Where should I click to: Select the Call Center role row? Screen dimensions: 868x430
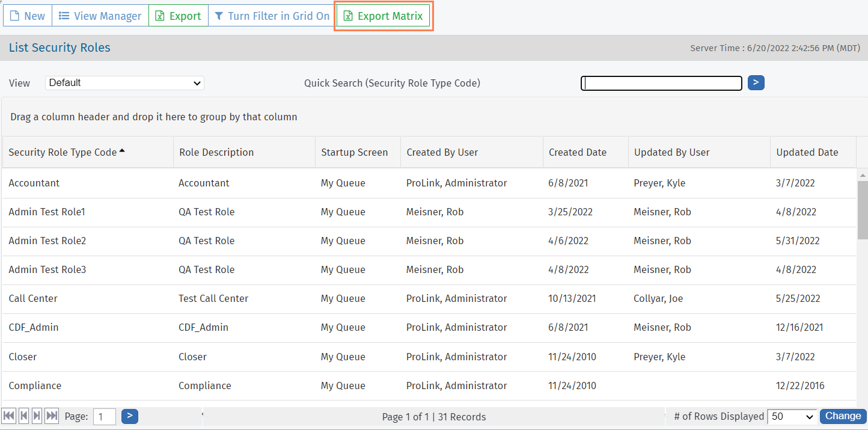[x=33, y=299]
